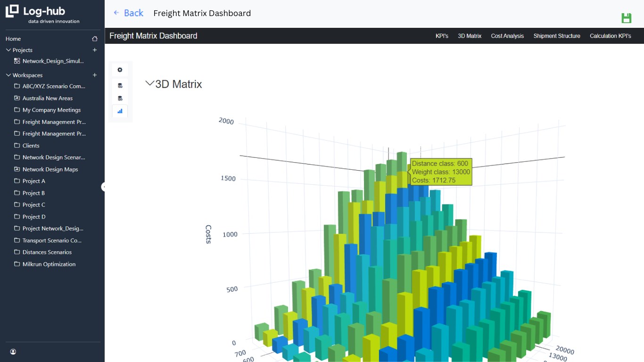This screenshot has height=362, width=644.
Task: Click the shared folder icon beside Australia New Areas
Action: (17, 98)
